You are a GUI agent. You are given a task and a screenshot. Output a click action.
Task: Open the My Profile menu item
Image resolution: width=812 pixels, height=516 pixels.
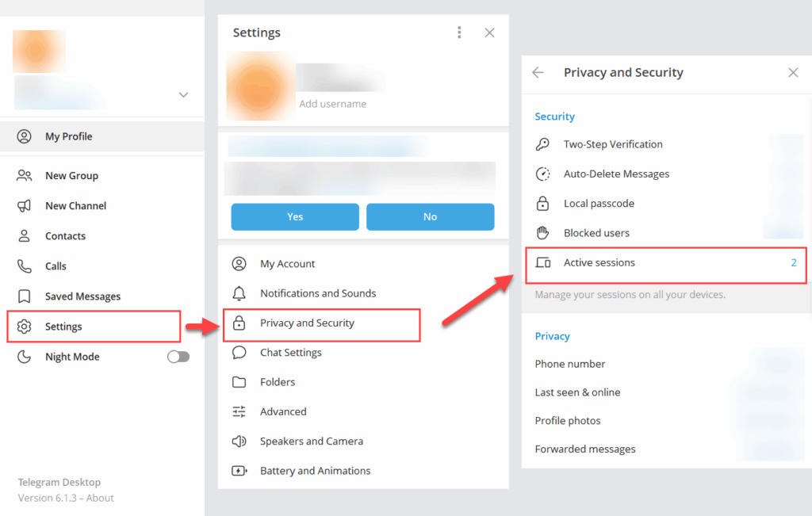(x=69, y=136)
